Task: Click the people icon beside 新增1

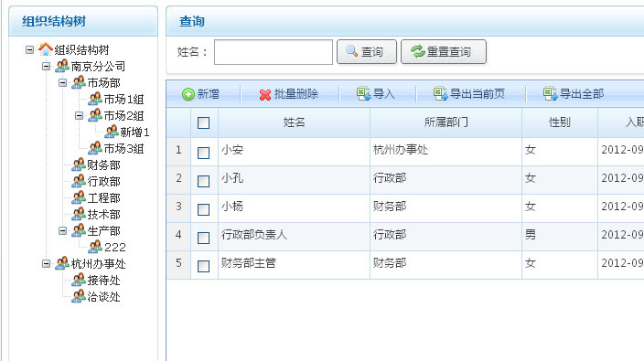Action: coord(112,132)
